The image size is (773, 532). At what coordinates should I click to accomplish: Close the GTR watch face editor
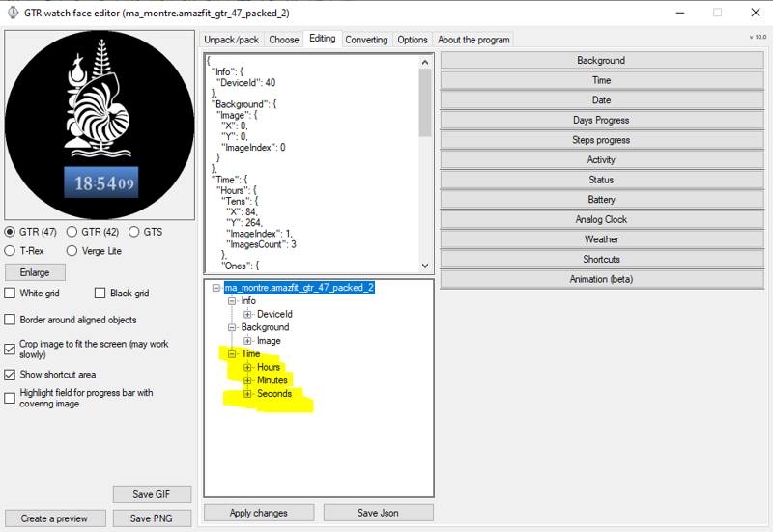(x=756, y=13)
